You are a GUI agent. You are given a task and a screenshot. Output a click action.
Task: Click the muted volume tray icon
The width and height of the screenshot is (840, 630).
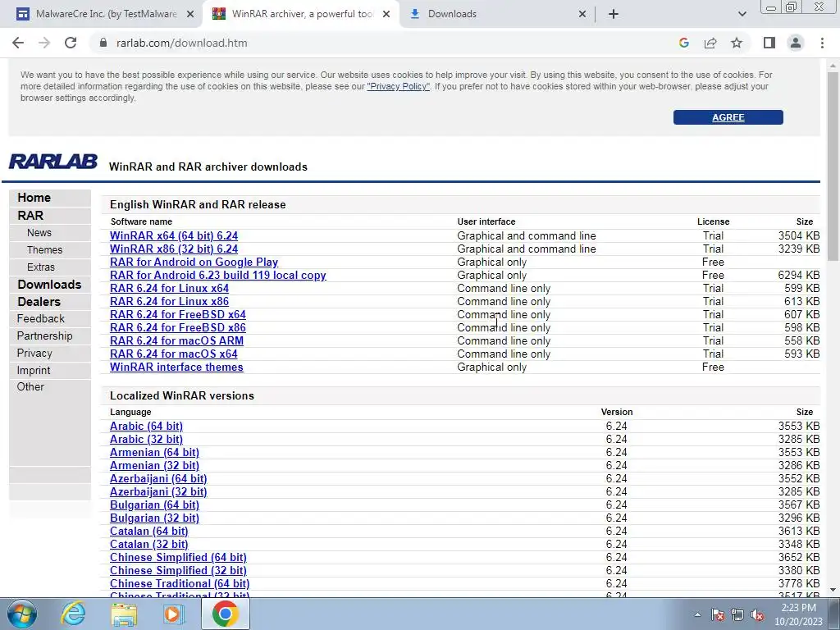pos(757,614)
